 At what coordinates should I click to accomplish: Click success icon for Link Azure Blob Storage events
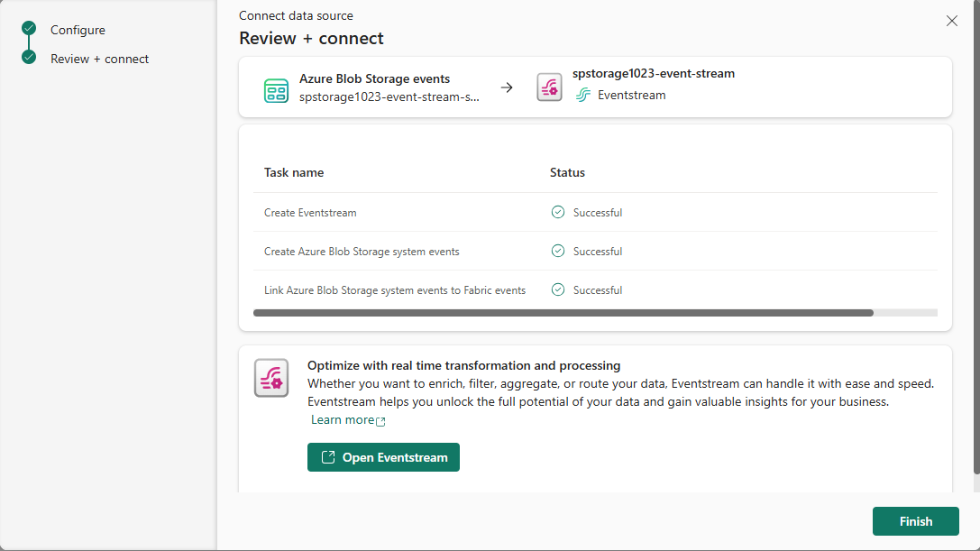tap(558, 290)
